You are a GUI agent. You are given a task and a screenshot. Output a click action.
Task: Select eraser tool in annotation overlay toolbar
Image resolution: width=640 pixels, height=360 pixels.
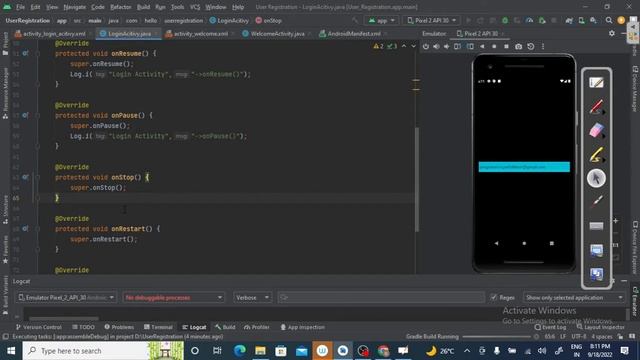[x=596, y=131]
